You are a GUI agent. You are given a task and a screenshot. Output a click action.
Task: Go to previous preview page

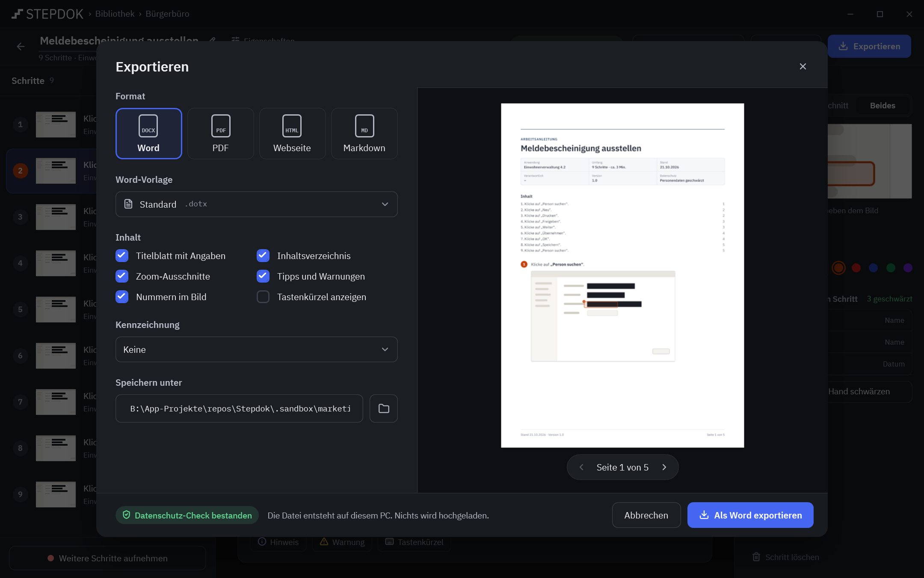pyautogui.click(x=581, y=467)
